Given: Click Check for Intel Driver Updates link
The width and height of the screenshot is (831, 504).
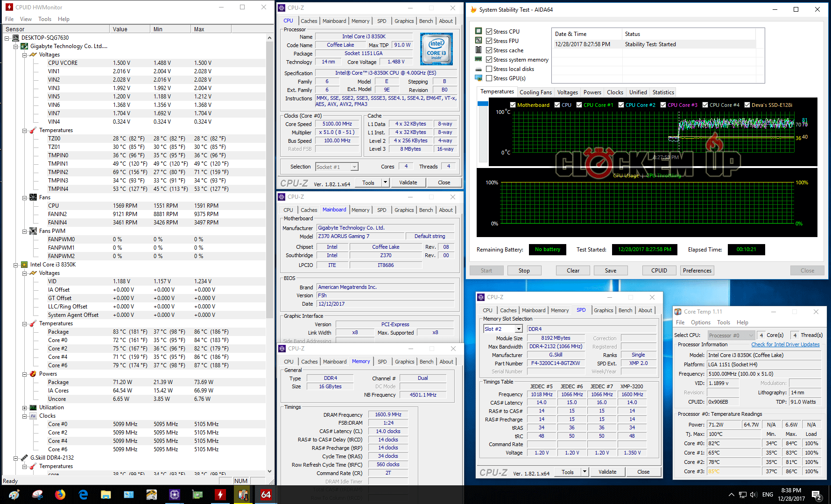Looking at the screenshot, I should [x=785, y=344].
